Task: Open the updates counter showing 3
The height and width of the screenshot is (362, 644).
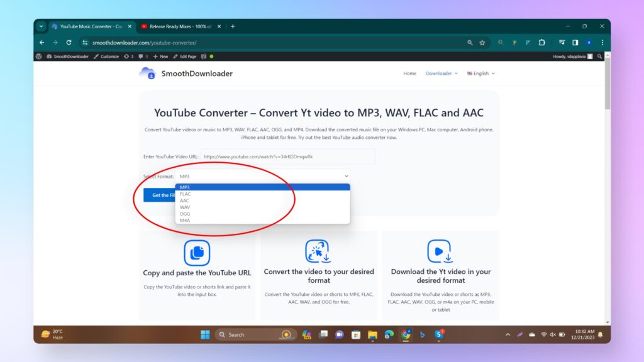Action: tap(128, 57)
